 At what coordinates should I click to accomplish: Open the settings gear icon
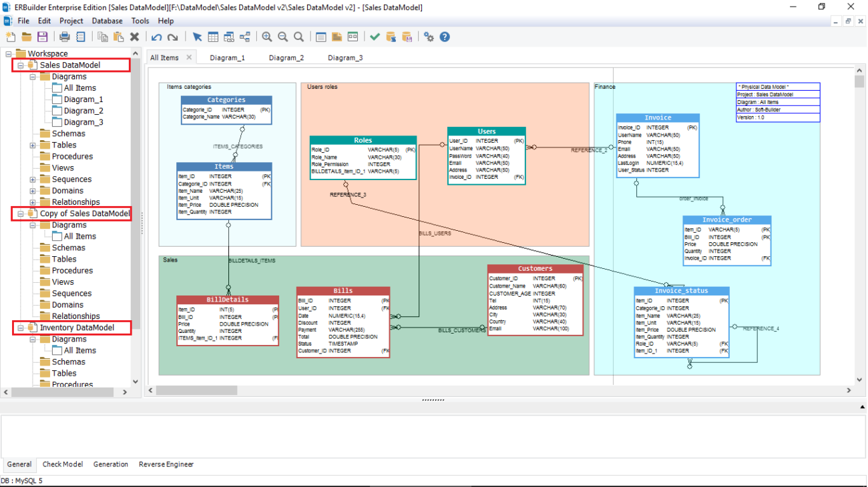(x=428, y=37)
